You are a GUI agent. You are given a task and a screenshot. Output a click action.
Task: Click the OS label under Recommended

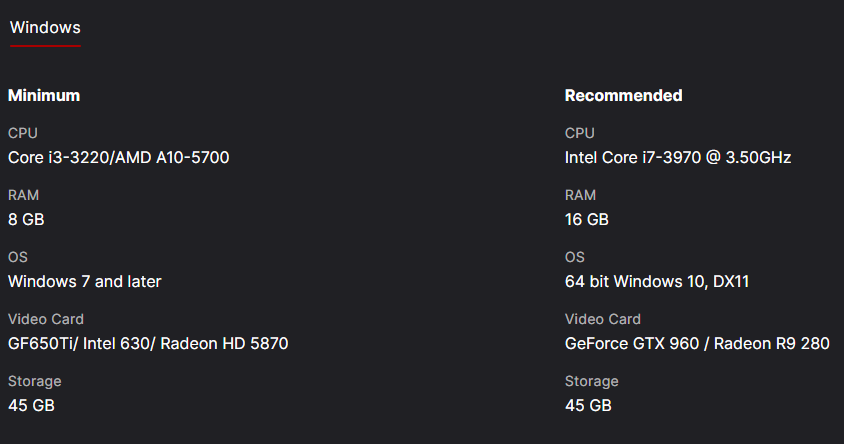tap(574, 257)
